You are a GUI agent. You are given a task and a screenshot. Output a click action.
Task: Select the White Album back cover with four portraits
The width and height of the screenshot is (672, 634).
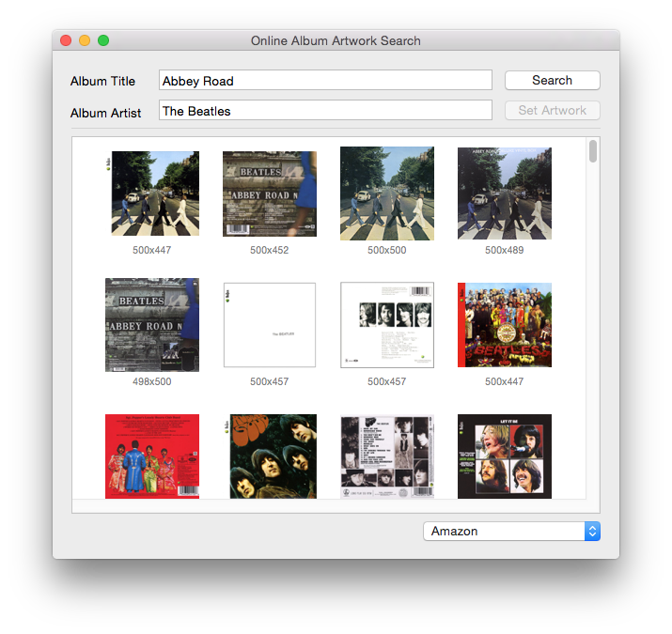click(x=387, y=325)
